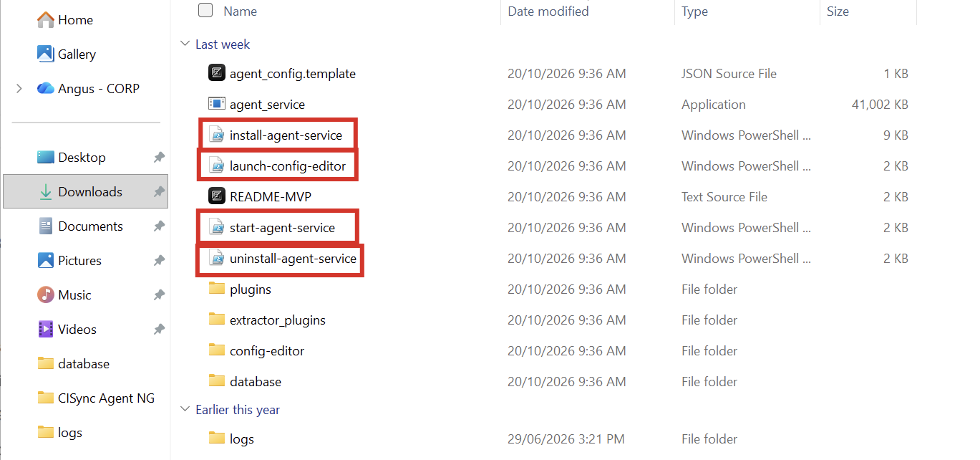Click the extractor_plugins folder icon
The height and width of the screenshot is (460, 980).
(217, 320)
